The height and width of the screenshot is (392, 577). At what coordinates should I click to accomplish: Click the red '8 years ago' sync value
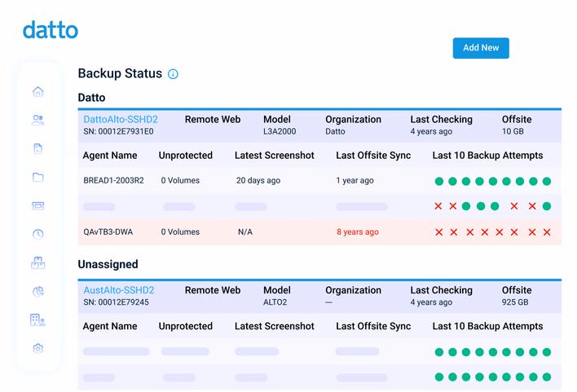tap(358, 232)
